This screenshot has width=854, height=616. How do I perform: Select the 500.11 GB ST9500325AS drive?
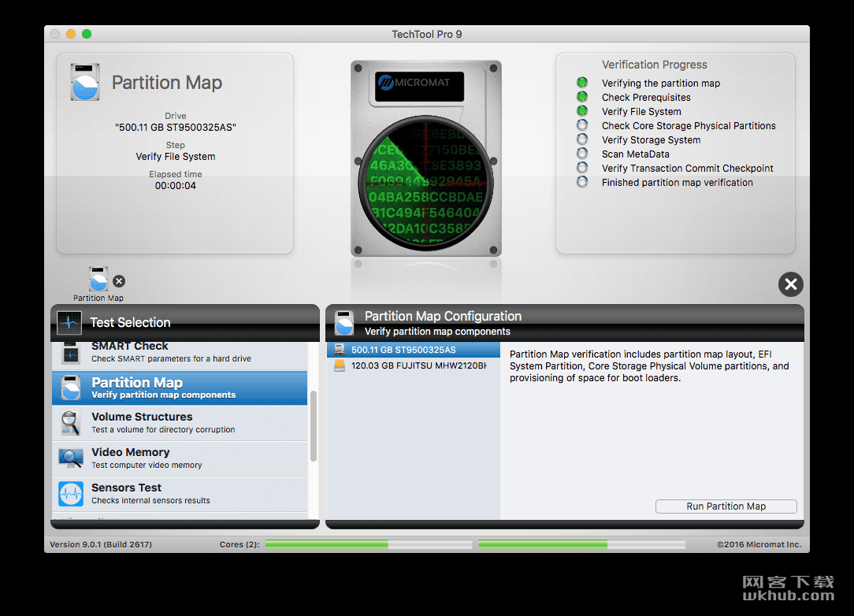[414, 350]
